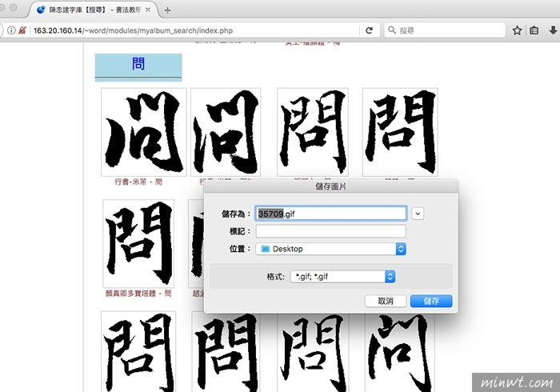Viewport: 560px width, 392px height.
Task: Click the site information icon in address bar
Action: pos(11,30)
